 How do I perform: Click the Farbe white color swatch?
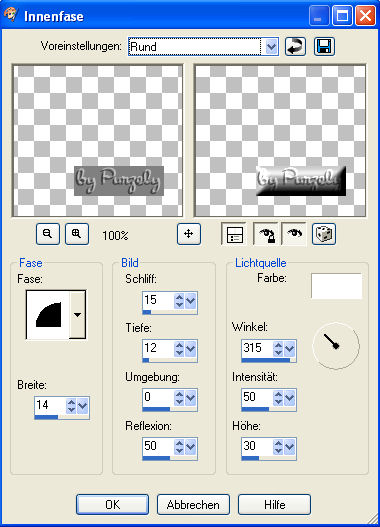click(337, 286)
